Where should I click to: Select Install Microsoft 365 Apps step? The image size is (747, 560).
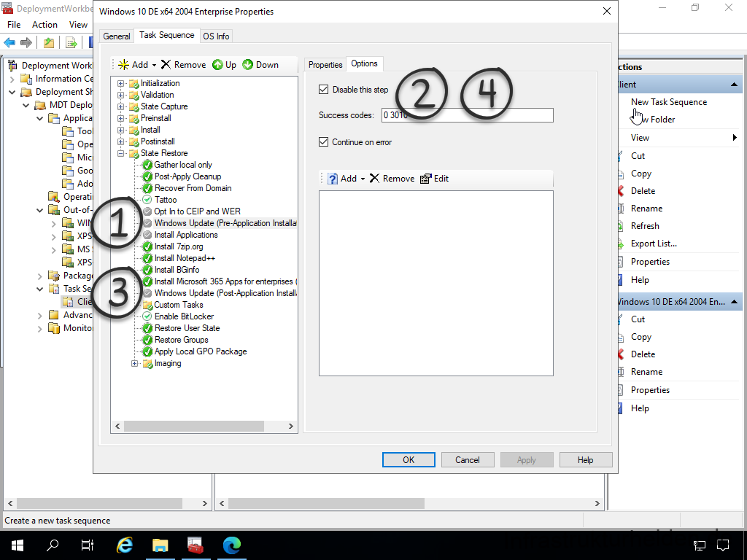(x=225, y=281)
